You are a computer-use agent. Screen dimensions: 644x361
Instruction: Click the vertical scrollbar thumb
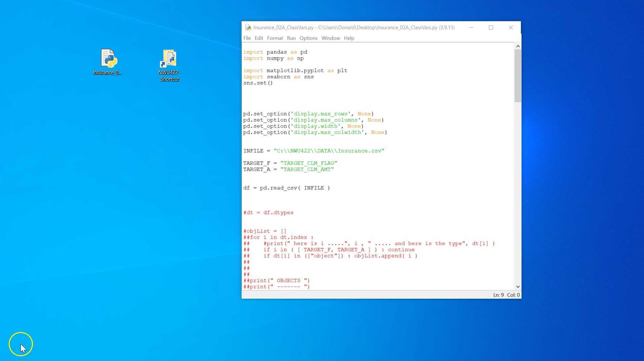click(518, 76)
